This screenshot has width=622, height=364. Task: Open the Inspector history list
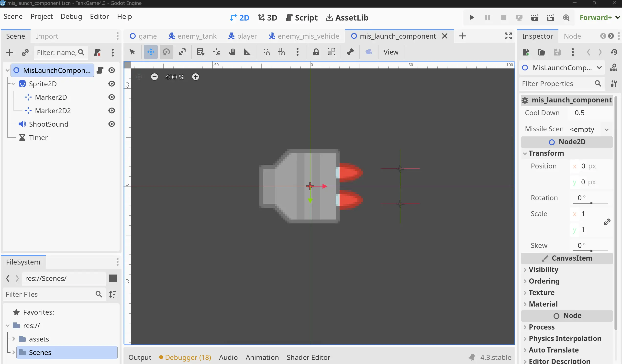[614, 52]
